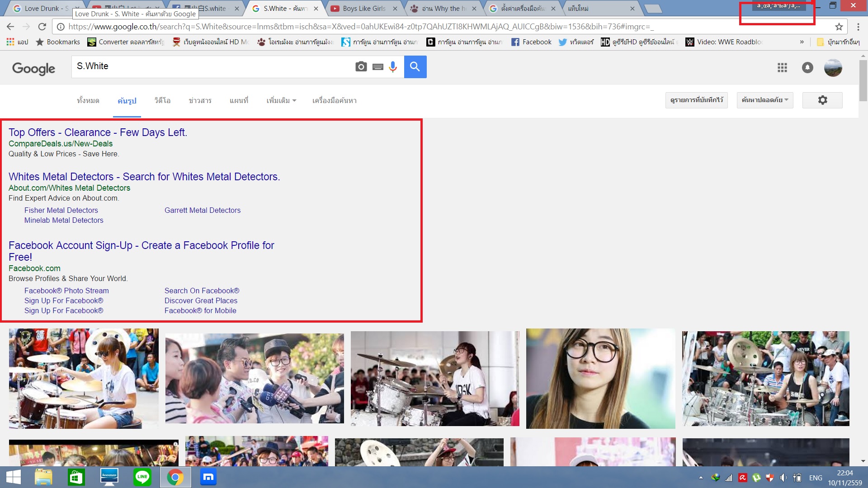Open the Whites Metal Detectors ad link

coord(144,177)
